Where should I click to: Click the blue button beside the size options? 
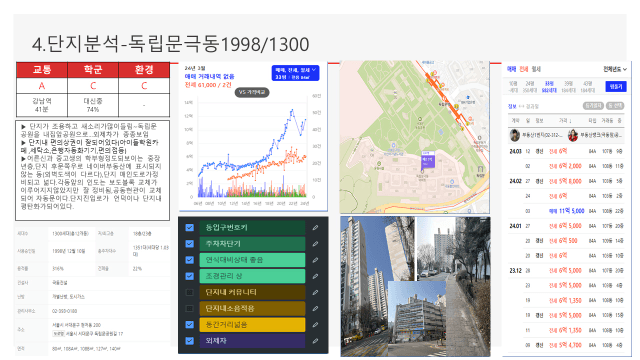click(x=616, y=87)
